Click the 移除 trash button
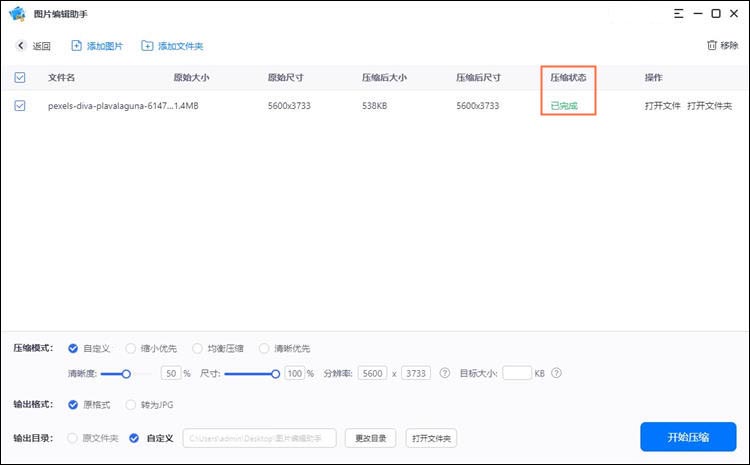 click(723, 45)
